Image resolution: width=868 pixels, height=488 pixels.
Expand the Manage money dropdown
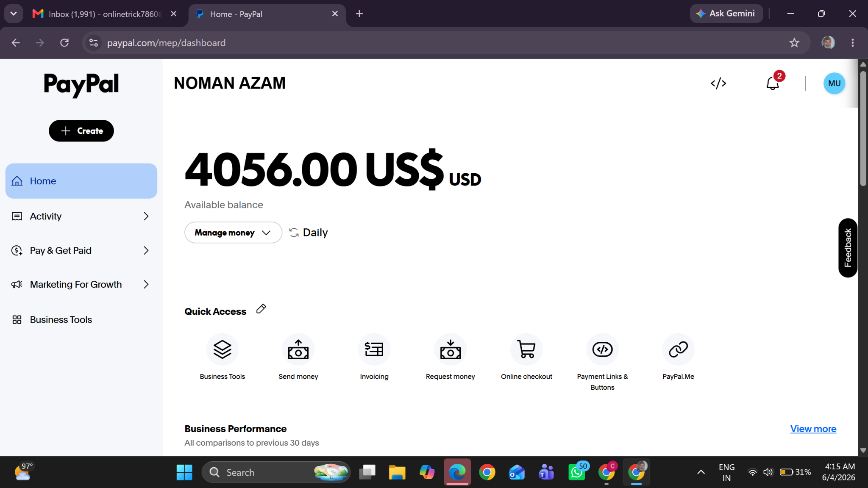[x=233, y=233]
